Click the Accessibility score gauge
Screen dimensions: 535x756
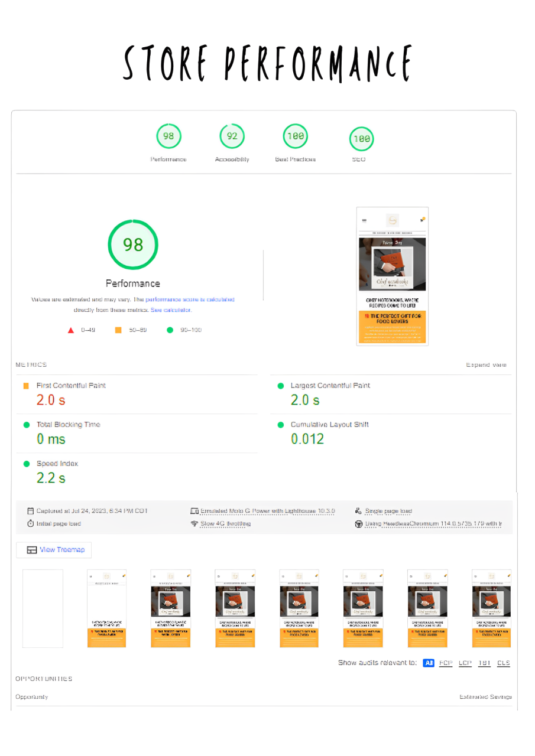232,137
